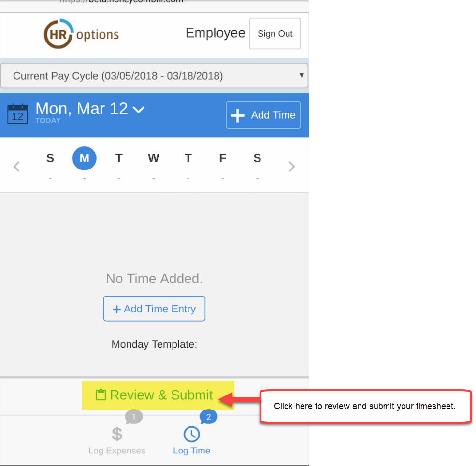Viewport: 476px width, 466px height.
Task: Click the calendar icon showing 12
Action: (x=18, y=114)
